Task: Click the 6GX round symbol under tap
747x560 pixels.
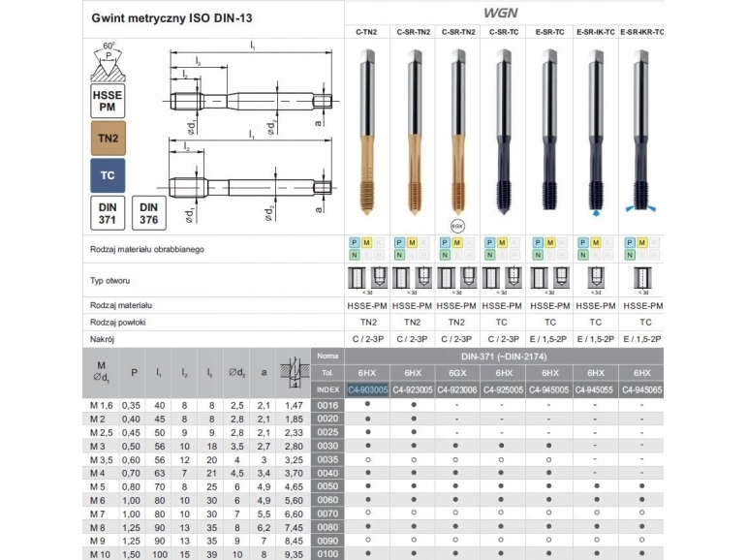Action: (x=457, y=226)
